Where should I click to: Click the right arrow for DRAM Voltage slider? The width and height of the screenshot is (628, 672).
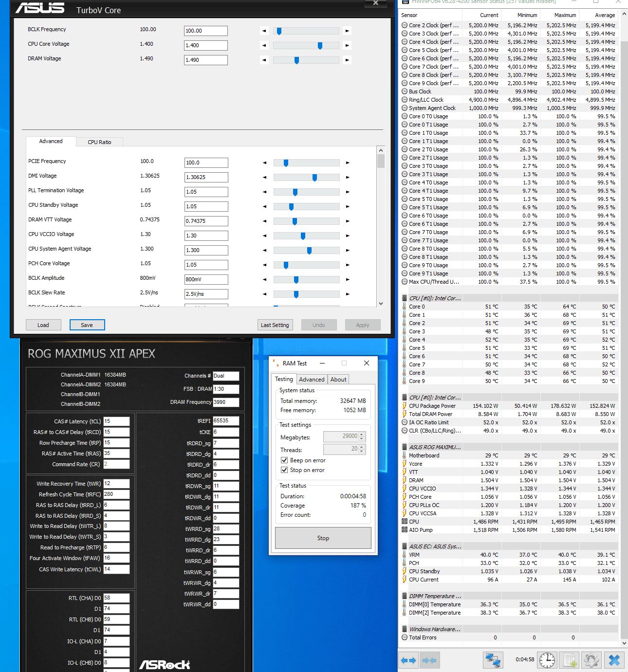(347, 60)
